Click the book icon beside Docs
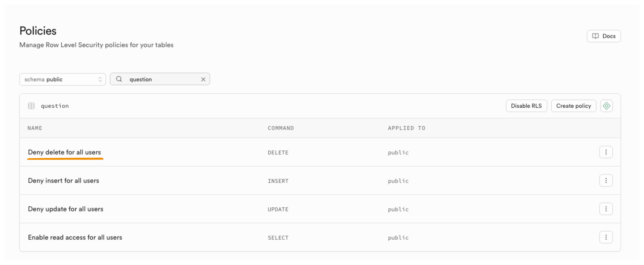Viewport: 644px width, 265px height. tap(595, 36)
